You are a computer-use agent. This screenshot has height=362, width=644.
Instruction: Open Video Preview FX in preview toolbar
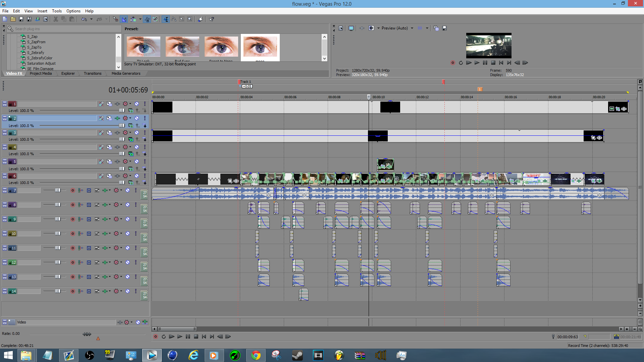tap(362, 28)
